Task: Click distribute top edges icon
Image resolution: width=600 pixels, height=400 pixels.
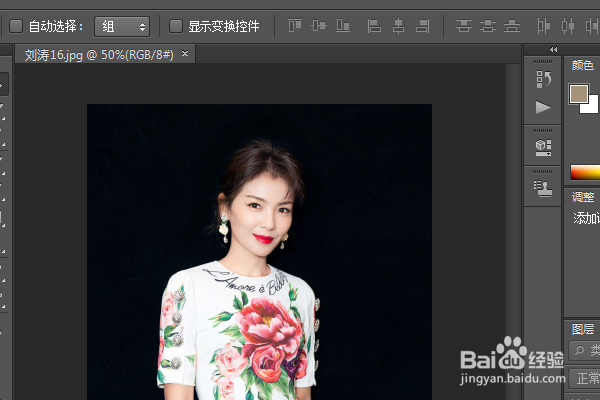Action: tap(463, 26)
